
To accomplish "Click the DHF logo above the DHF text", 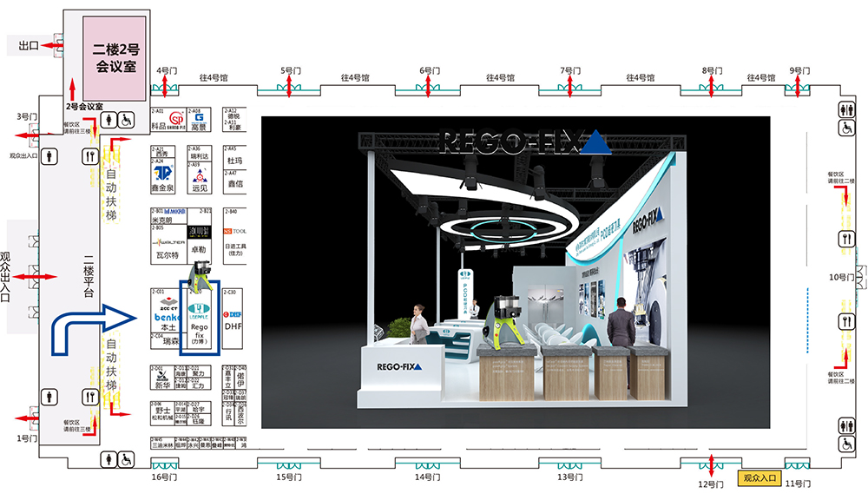I will (x=233, y=314).
